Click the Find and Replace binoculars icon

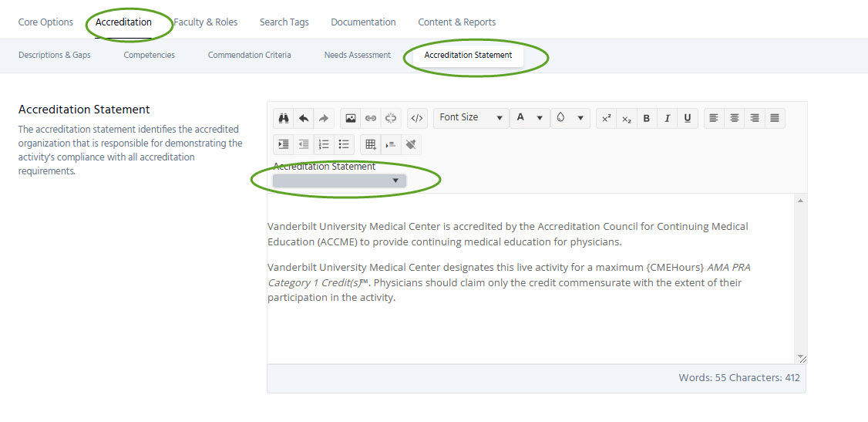(284, 118)
